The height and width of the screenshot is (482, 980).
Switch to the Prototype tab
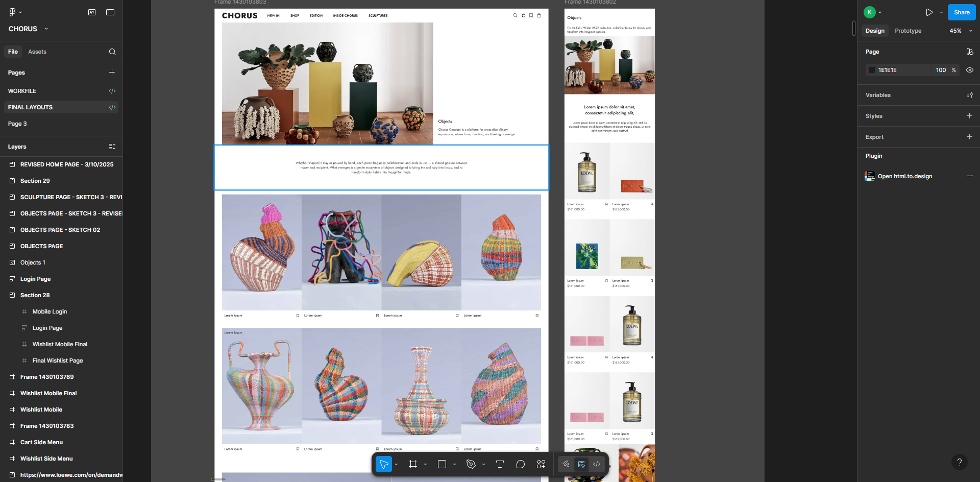(908, 31)
